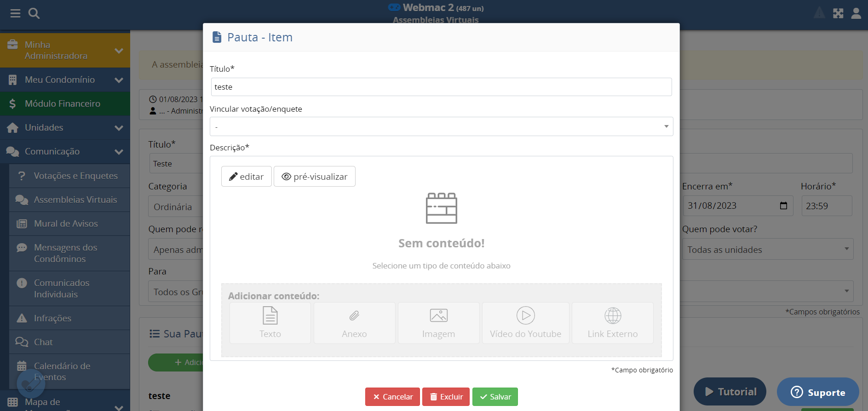
Task: Add Vídeo do Youtube content
Action: click(525, 323)
